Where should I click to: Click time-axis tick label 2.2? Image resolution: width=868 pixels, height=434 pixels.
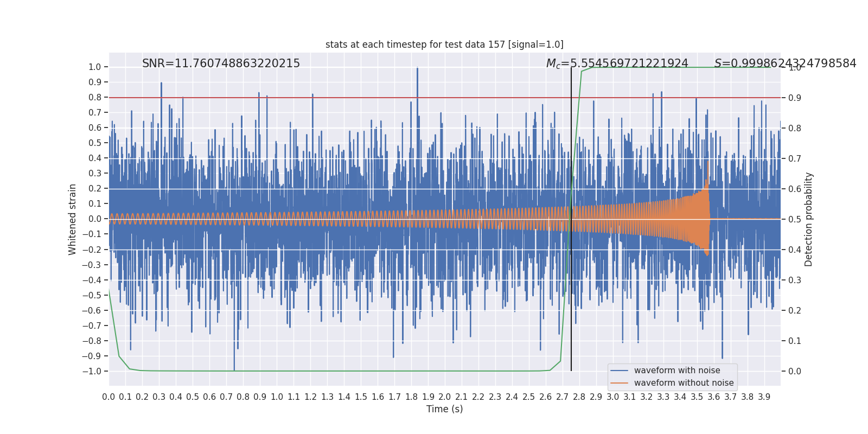click(x=478, y=397)
